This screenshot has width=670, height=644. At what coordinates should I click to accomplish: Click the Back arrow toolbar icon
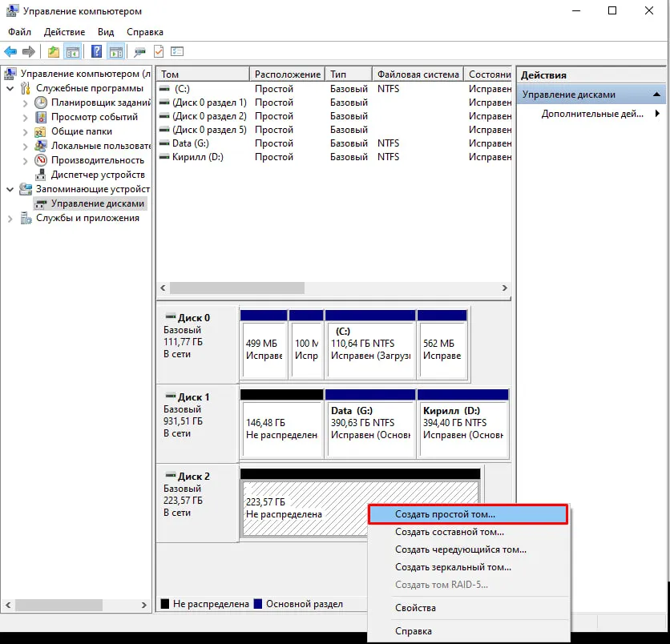coord(10,52)
